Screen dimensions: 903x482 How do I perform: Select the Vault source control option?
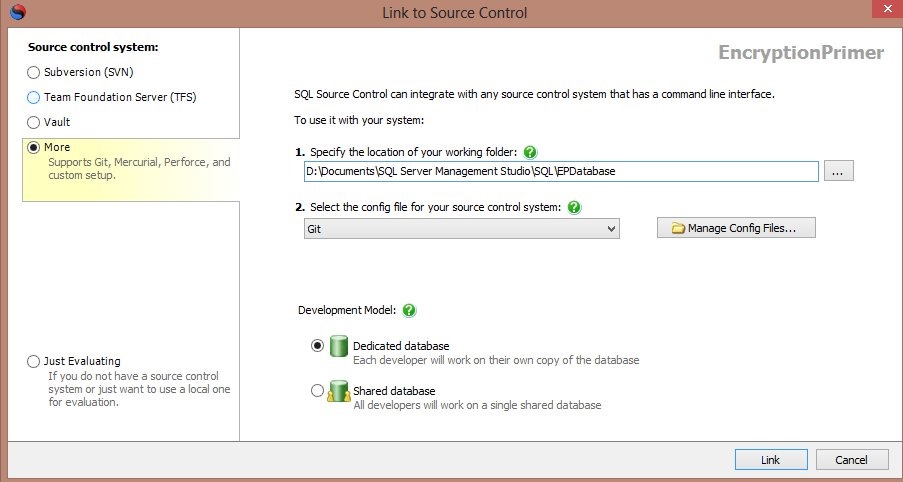34,123
